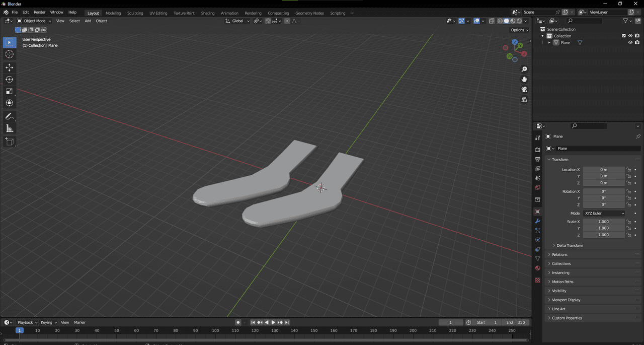Select the Rotate tool
The height and width of the screenshot is (345, 644).
10,80
